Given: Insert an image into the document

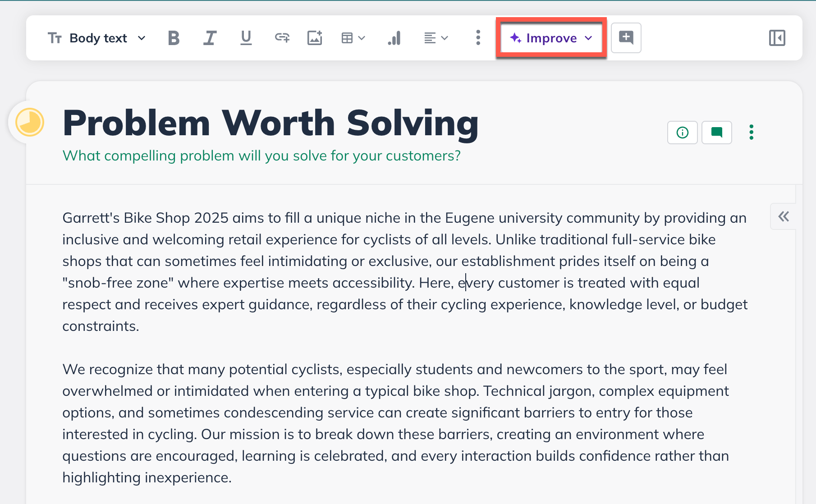Looking at the screenshot, I should [x=315, y=38].
